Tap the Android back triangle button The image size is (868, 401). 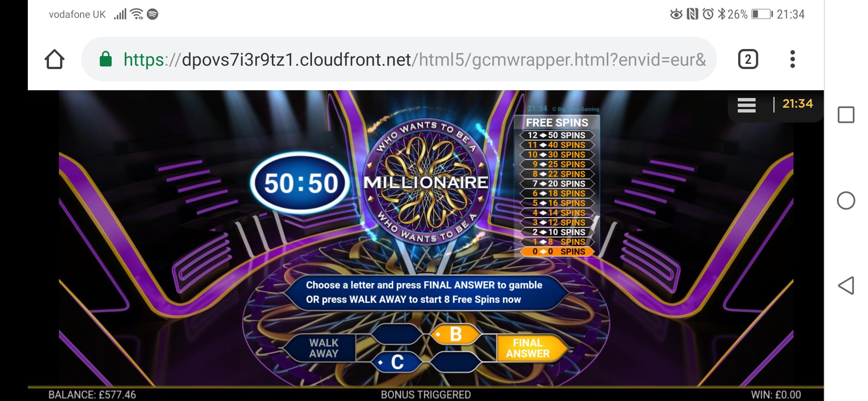[x=846, y=286]
